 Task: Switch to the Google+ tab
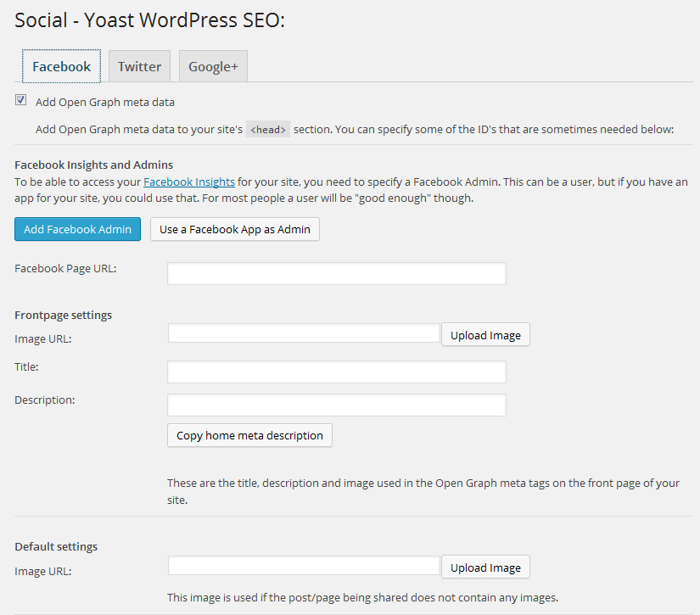point(212,65)
